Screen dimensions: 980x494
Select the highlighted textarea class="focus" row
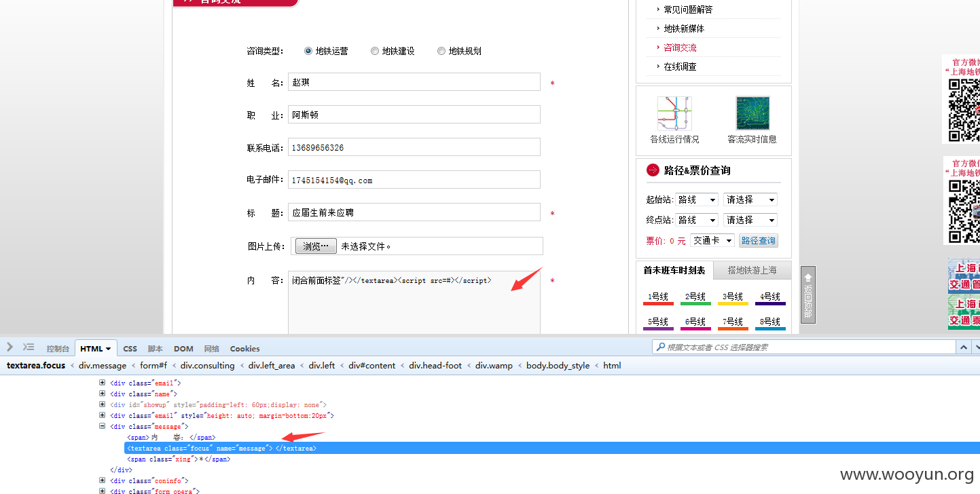552,448
